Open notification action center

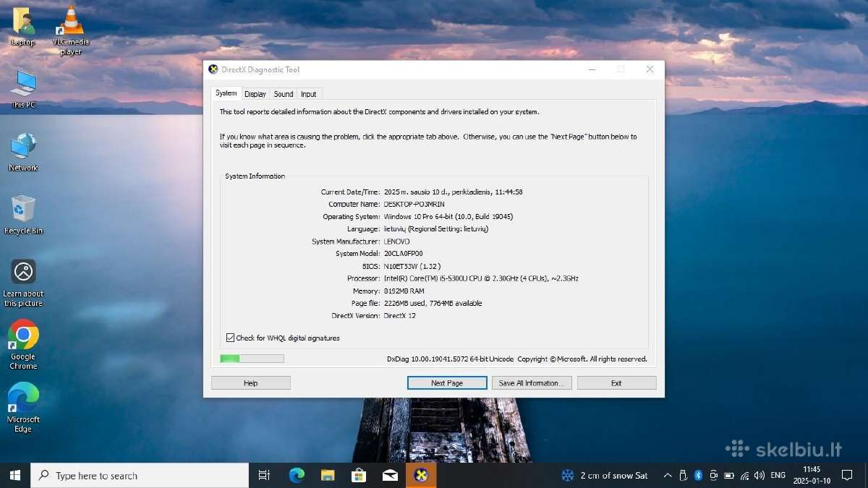847,475
